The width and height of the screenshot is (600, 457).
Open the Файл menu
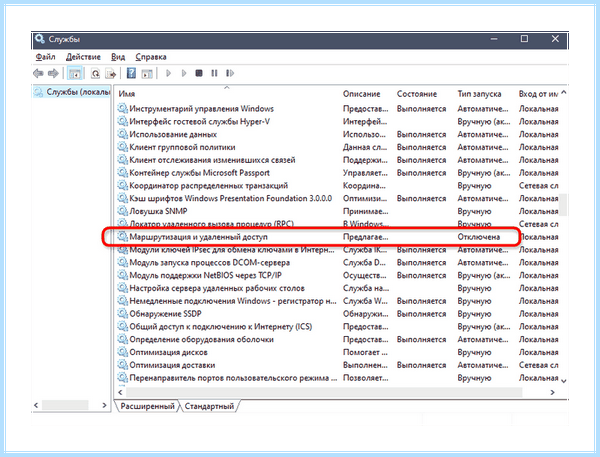tap(45, 57)
